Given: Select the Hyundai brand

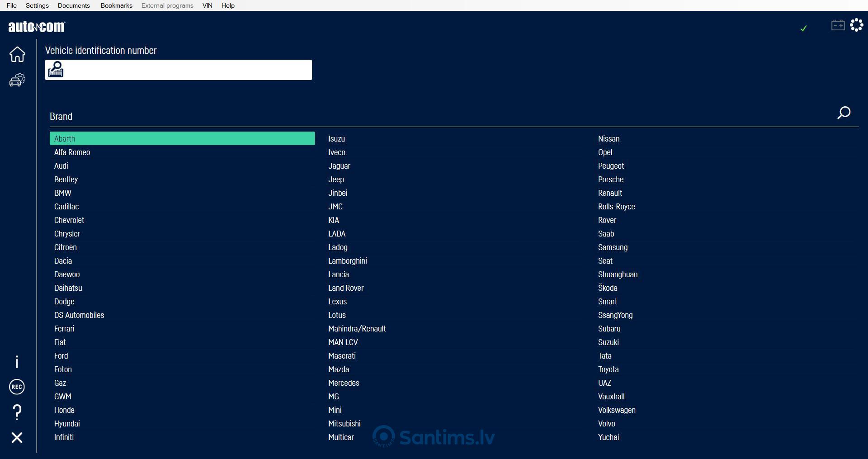Looking at the screenshot, I should pos(67,424).
